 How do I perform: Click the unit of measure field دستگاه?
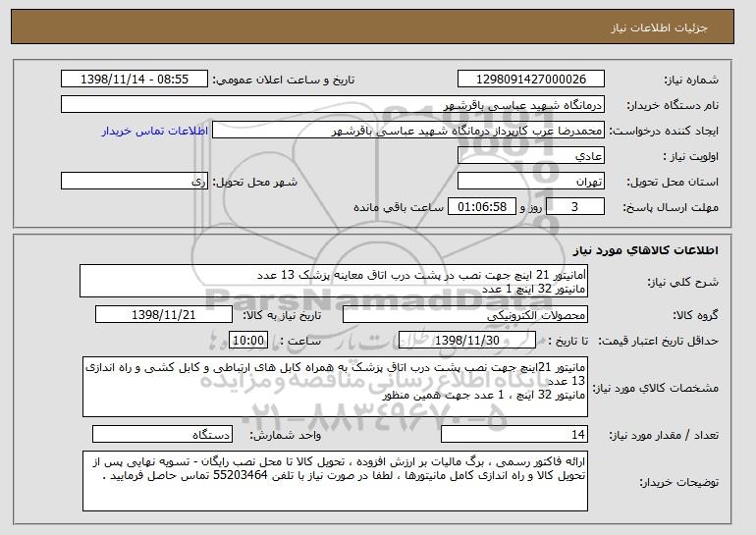pyautogui.click(x=162, y=434)
